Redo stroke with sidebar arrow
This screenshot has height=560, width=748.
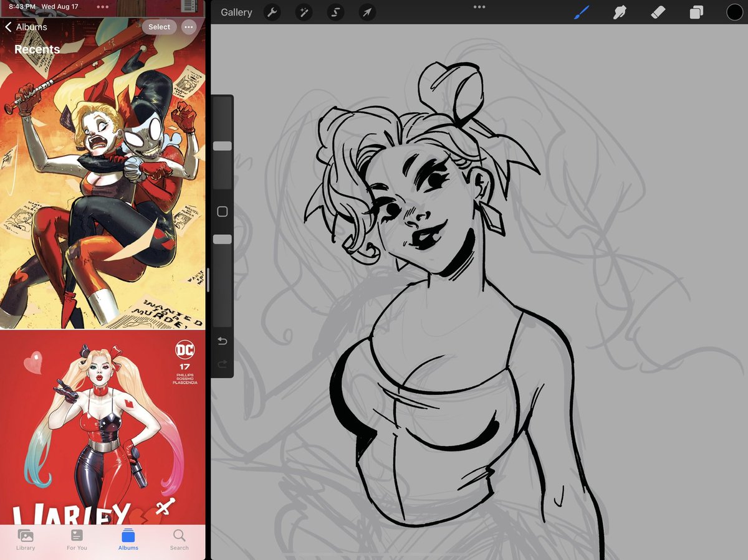[x=223, y=364]
